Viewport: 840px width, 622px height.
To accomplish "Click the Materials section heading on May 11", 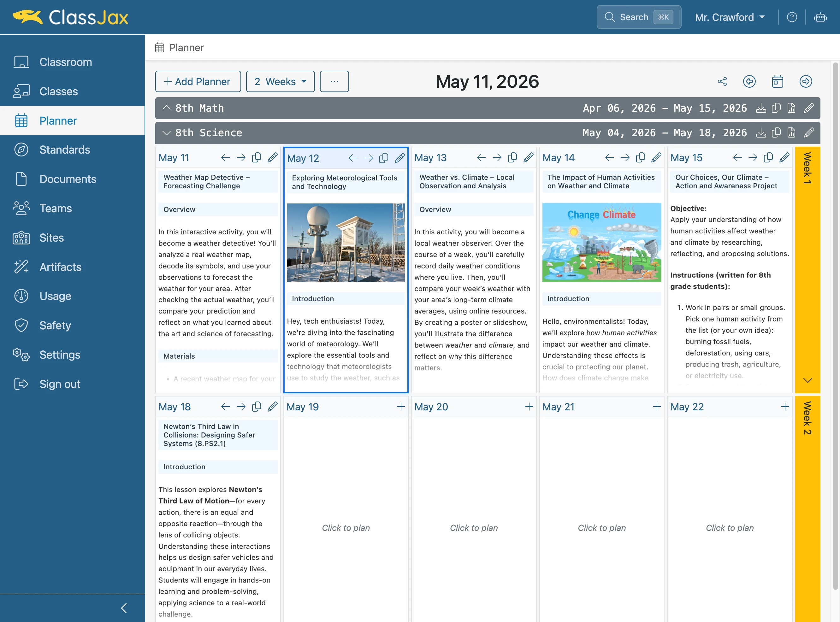I will (218, 356).
